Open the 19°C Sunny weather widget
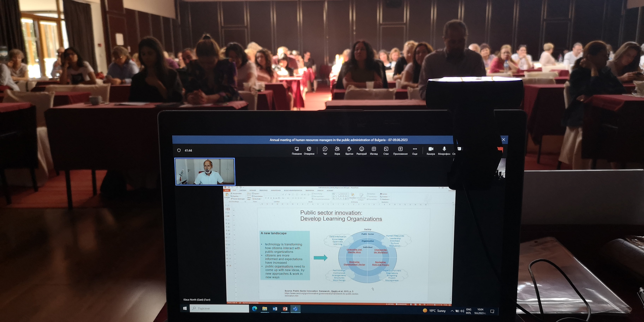Viewport: 644px width, 322px height. [434, 311]
